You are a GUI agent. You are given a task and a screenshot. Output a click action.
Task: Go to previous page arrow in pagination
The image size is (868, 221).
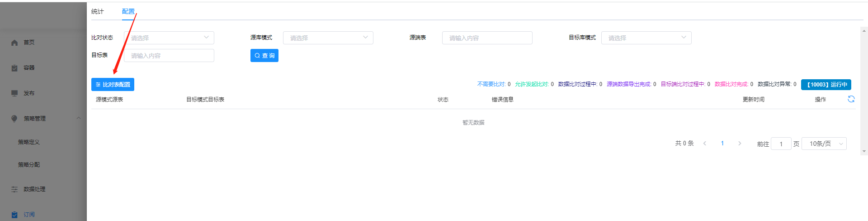(x=705, y=144)
